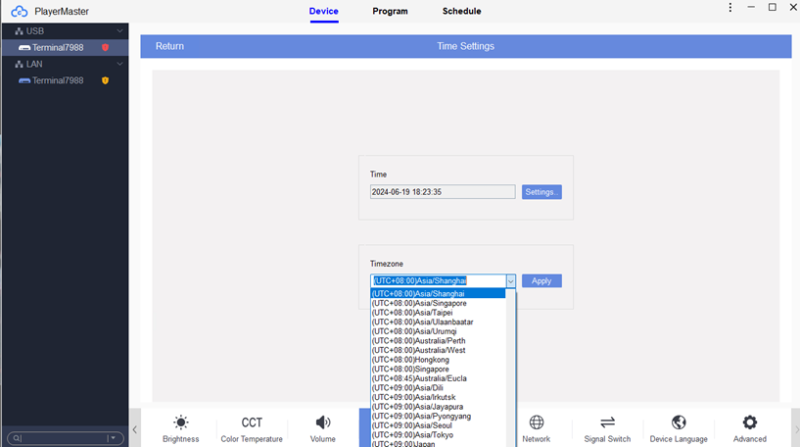Open Color Temperature (CCT) settings

(x=252, y=427)
